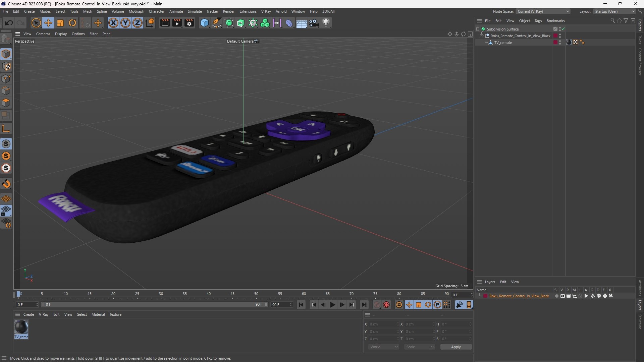The height and width of the screenshot is (362, 644).
Task: Open Edit Render Settings
Action: coord(189,23)
